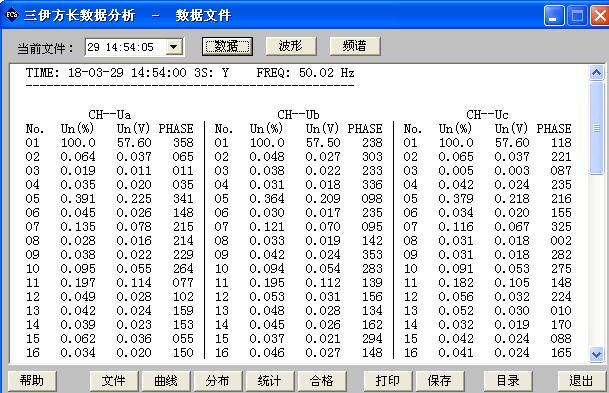609x393 pixels.
Task: Click the TIME value 18-03-29 14:54:00
Action: pos(127,73)
